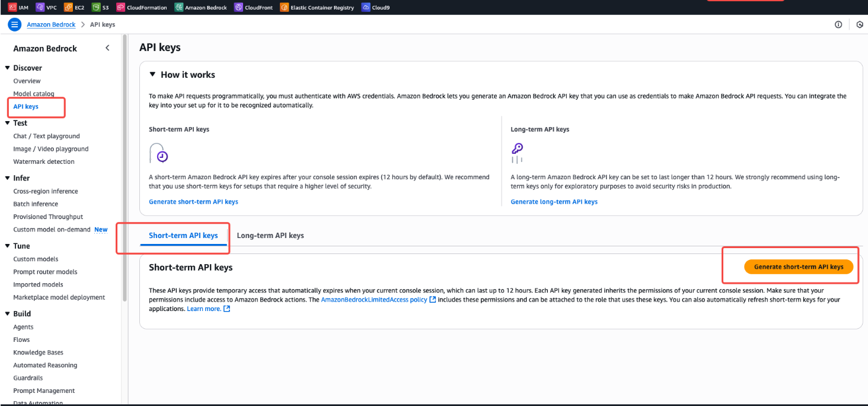Screen dimensions: 868x406
Task: Select API keys in the sidebar
Action: (x=26, y=107)
